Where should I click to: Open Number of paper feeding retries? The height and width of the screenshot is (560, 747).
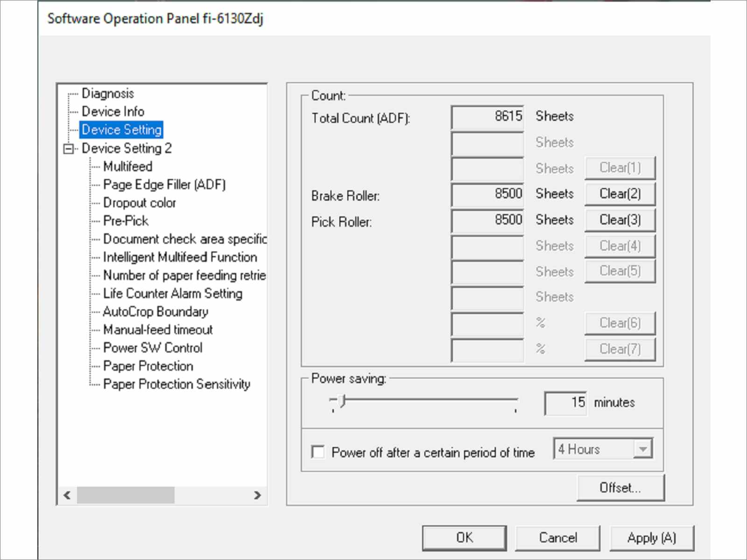pyautogui.click(x=184, y=275)
